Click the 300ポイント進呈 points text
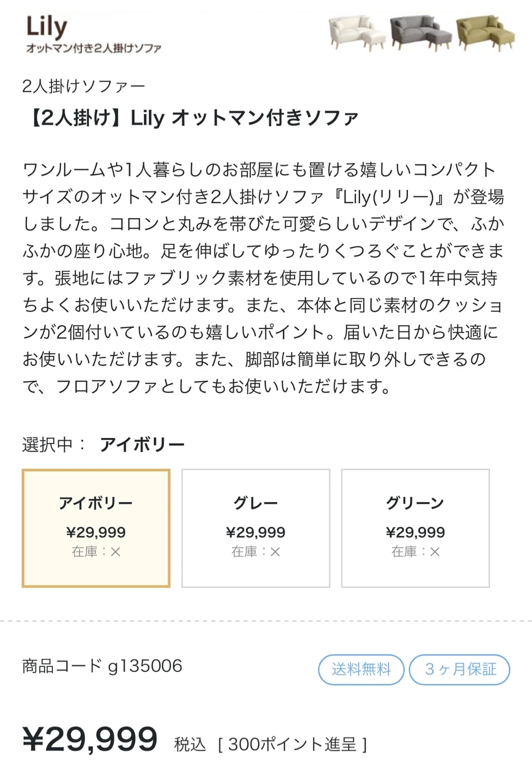 coord(292,744)
